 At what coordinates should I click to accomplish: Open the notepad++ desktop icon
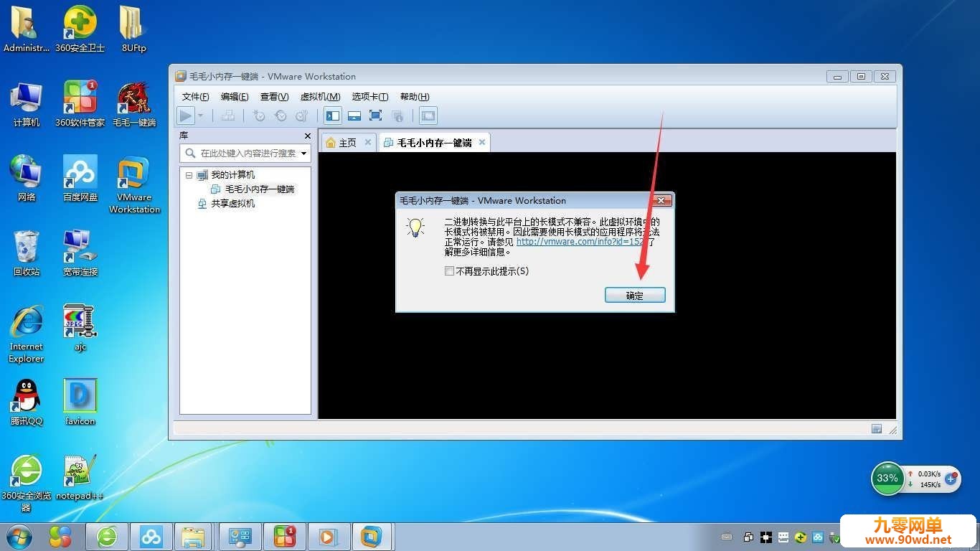pos(80,478)
